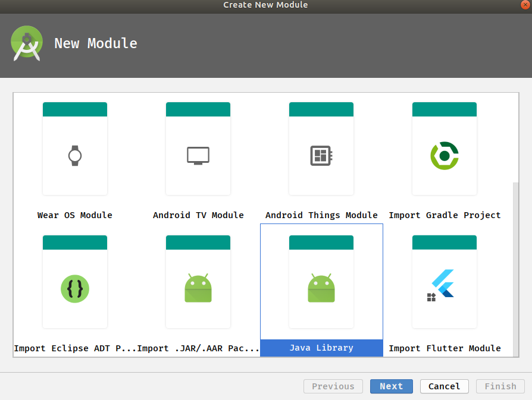Click the "New Module" header title
The height and width of the screenshot is (400, 532).
coord(96,43)
